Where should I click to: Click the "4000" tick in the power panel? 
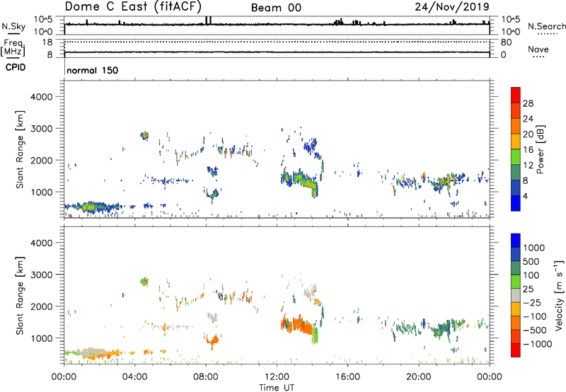[41, 97]
